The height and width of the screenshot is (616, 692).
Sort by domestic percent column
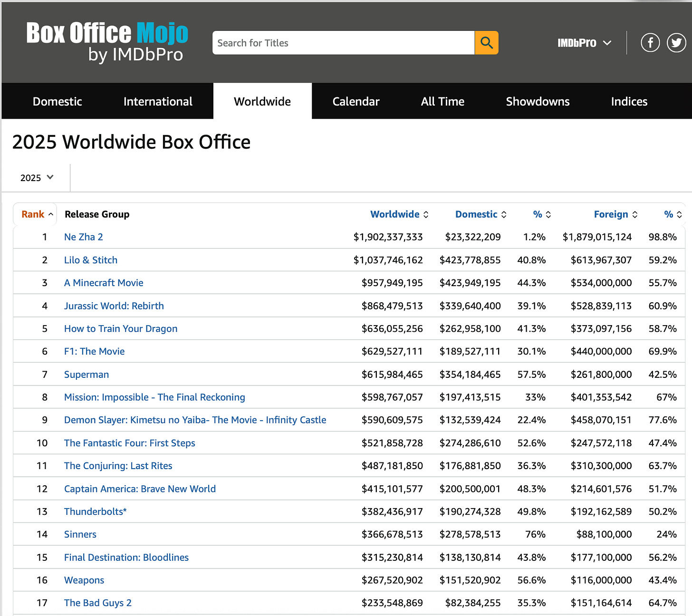tap(542, 214)
